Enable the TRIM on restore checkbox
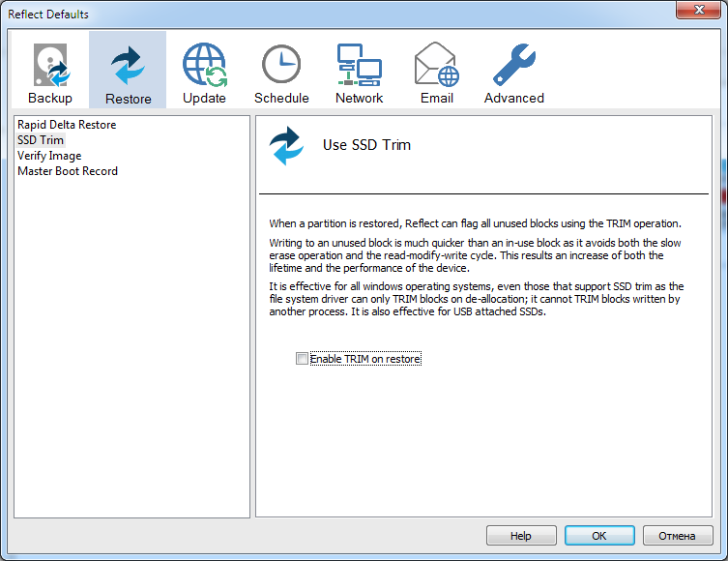 [303, 359]
